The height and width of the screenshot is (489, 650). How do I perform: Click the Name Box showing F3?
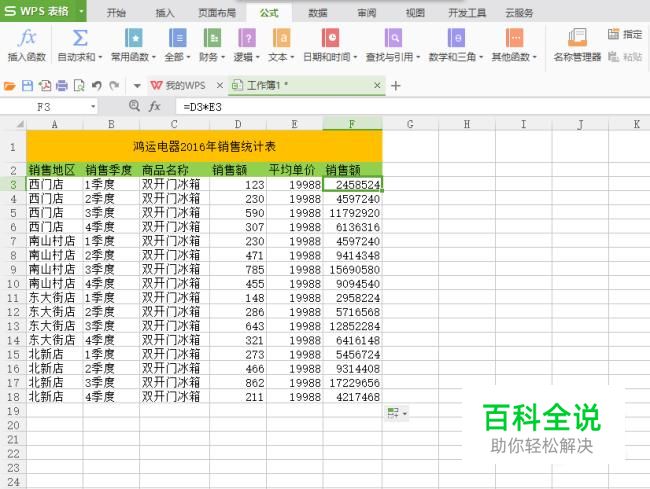coord(44,107)
